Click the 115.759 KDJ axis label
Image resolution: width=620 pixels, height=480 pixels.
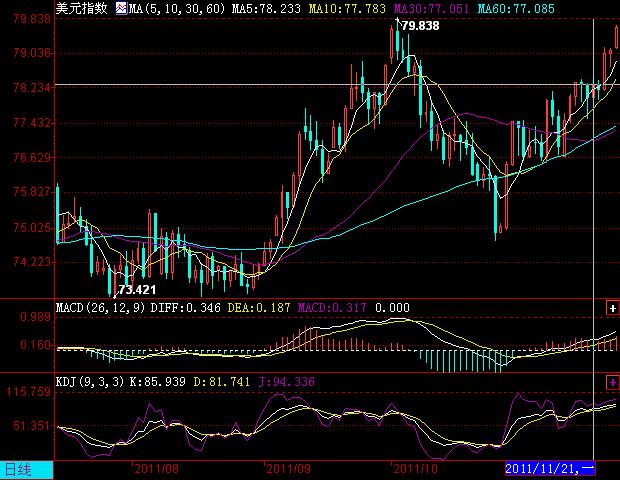pyautogui.click(x=28, y=392)
